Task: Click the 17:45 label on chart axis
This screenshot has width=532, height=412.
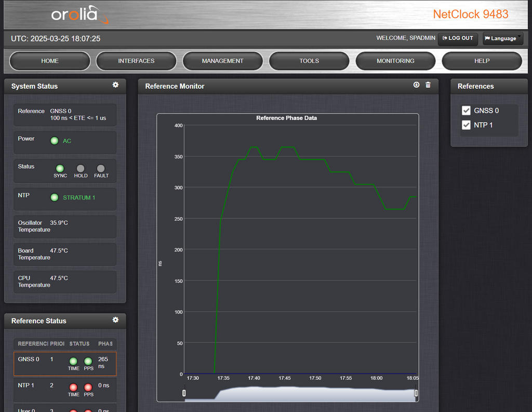Action: coord(284,378)
